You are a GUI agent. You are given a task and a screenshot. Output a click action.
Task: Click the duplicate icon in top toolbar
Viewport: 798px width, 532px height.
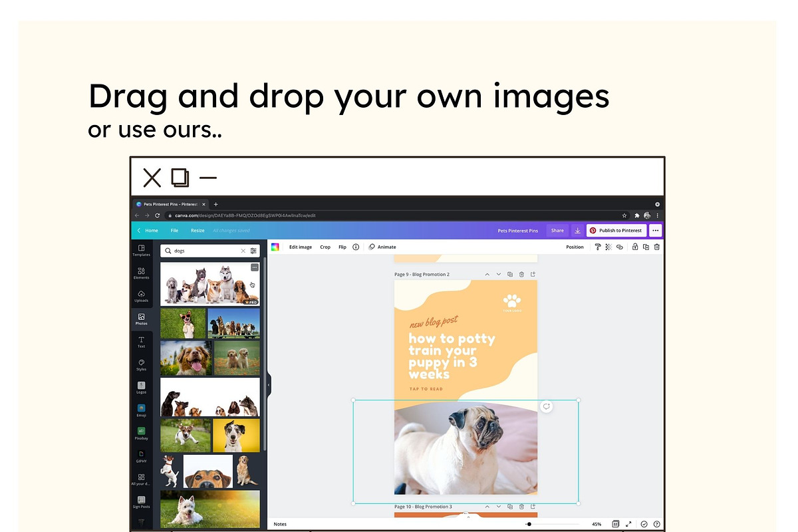pos(646,247)
